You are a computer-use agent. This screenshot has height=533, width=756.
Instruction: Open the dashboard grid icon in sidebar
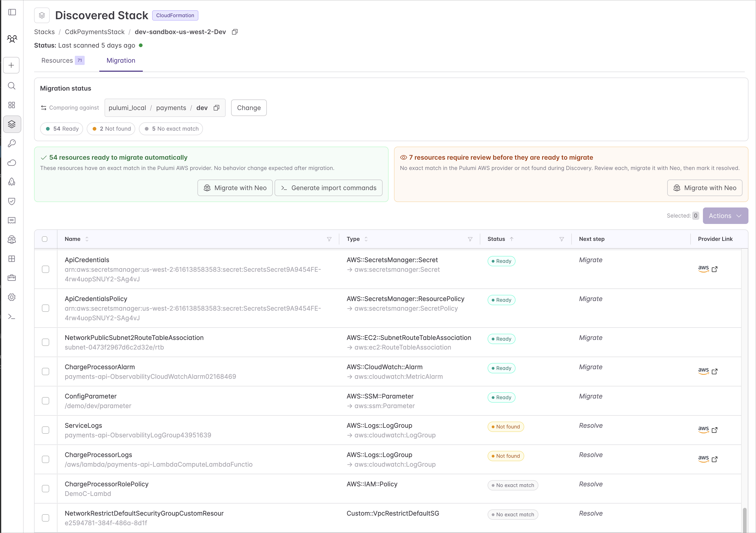(11, 105)
